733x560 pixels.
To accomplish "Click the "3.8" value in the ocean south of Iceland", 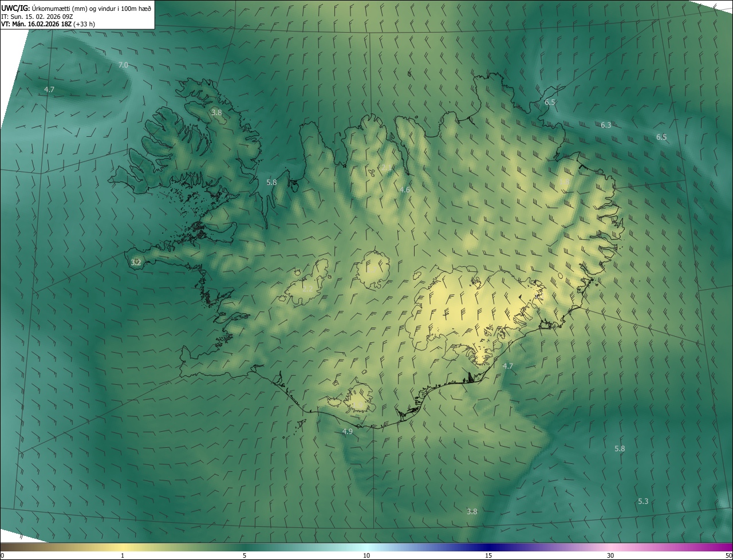I will (472, 511).
